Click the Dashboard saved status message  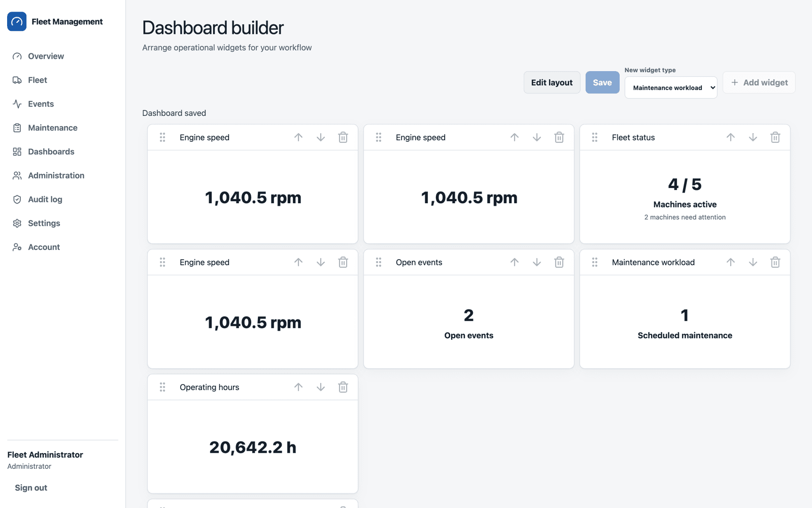tap(174, 113)
